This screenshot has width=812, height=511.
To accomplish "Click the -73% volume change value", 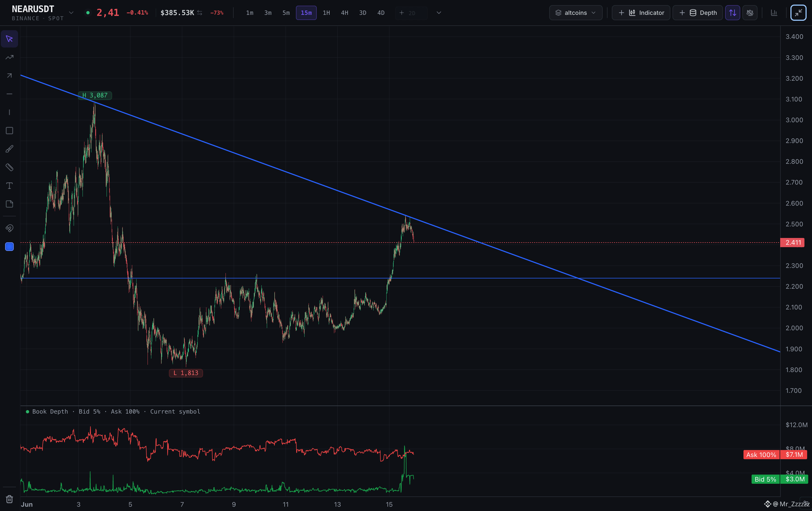I will [217, 13].
